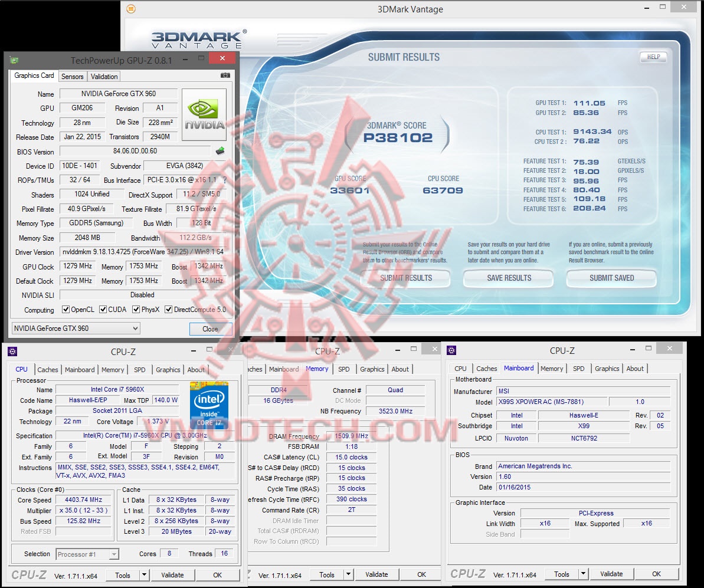The height and width of the screenshot is (588, 704).
Task: Click Tools button in left CPU-Z window
Action: (123, 575)
